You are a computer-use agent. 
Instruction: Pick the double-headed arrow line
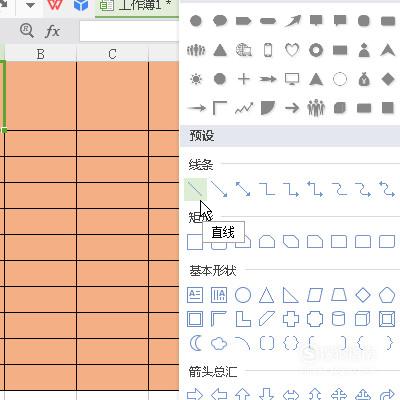pos(243,189)
